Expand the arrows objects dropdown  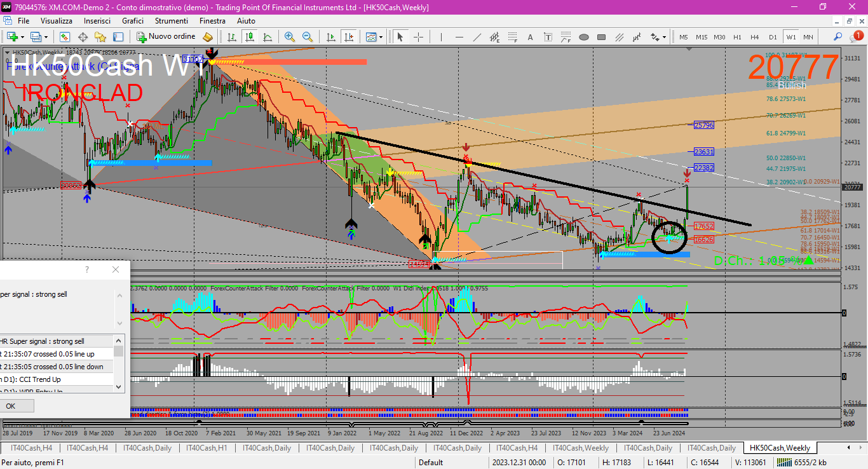[x=665, y=37]
